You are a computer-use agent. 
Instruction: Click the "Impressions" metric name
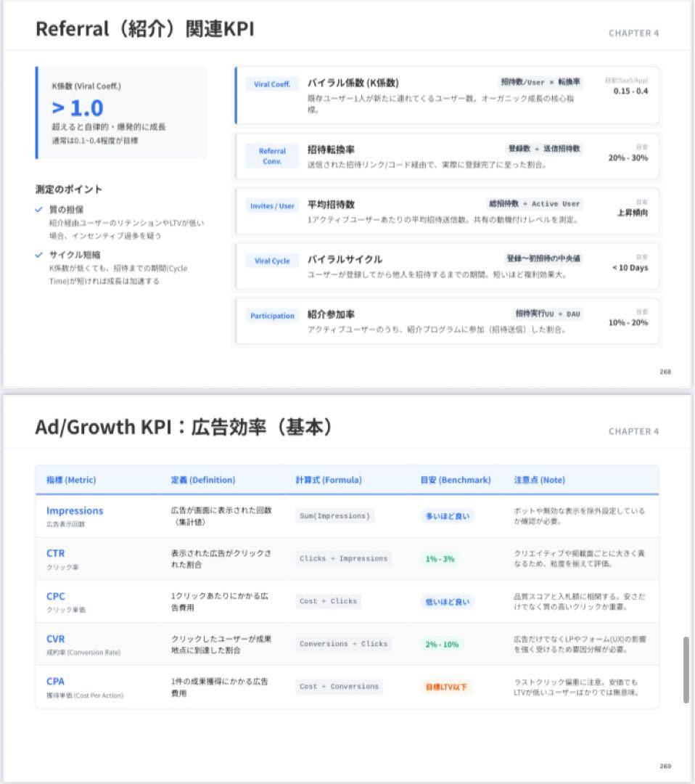(75, 511)
